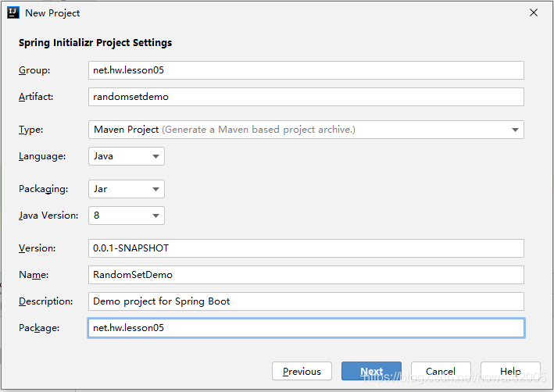554x392 pixels.
Task: Click the Cancel button
Action: (441, 372)
